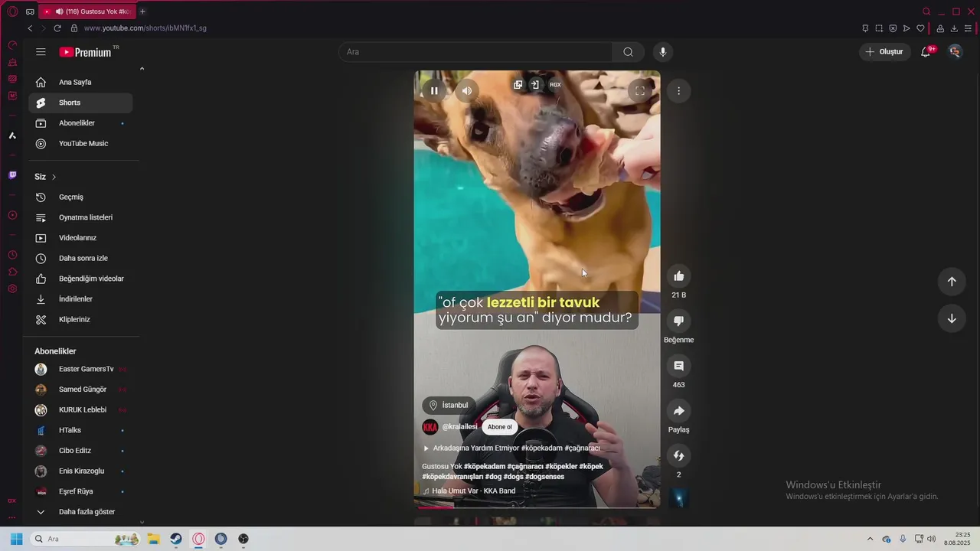
Task: Open KURUK Leblebi subscription channel
Action: point(80,410)
